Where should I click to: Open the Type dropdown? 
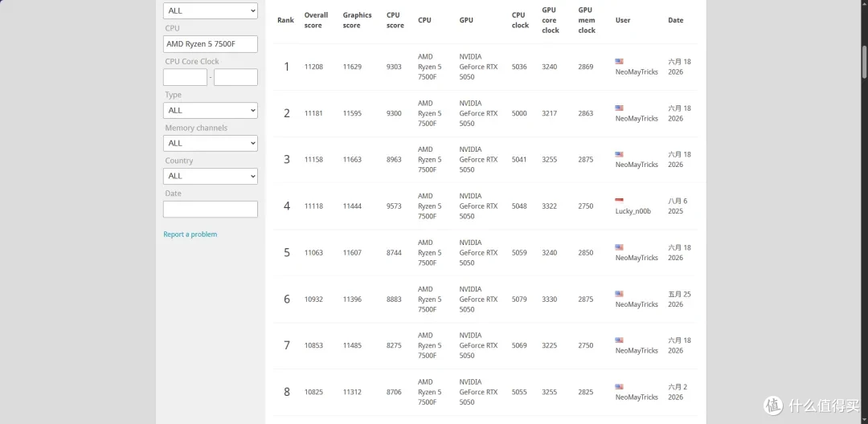[x=211, y=110]
